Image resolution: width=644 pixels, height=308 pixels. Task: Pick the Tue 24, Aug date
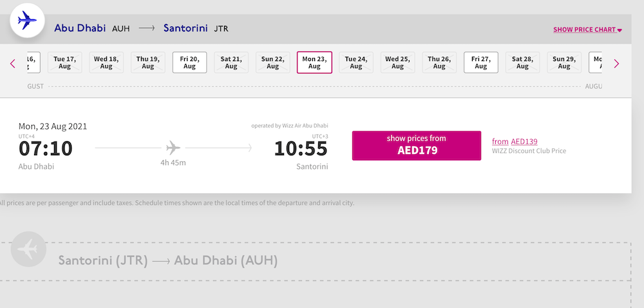pos(355,63)
